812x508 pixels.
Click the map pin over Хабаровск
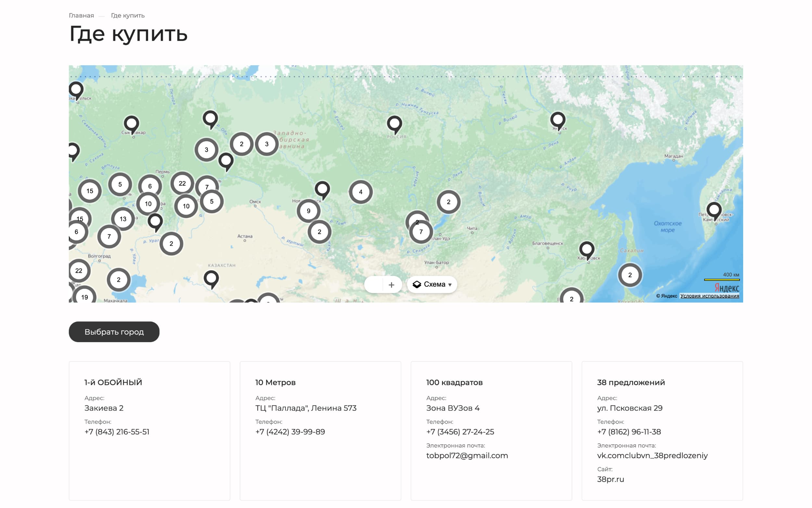click(587, 249)
